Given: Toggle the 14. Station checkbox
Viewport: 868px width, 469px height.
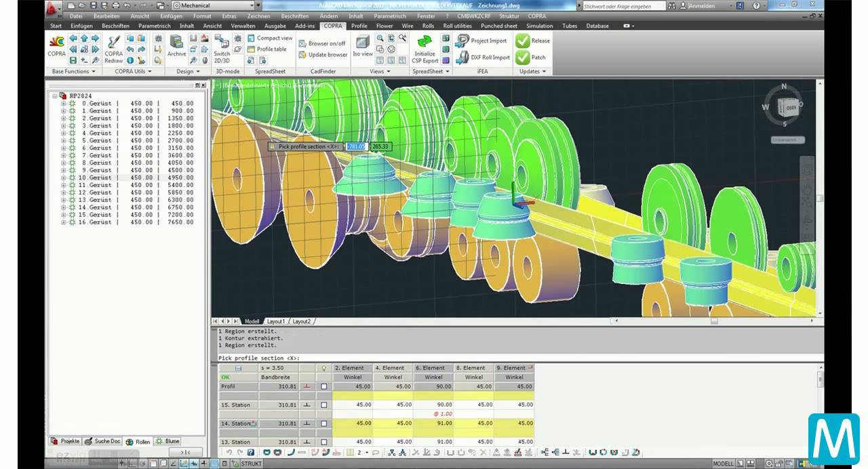Looking at the screenshot, I should pyautogui.click(x=323, y=424).
